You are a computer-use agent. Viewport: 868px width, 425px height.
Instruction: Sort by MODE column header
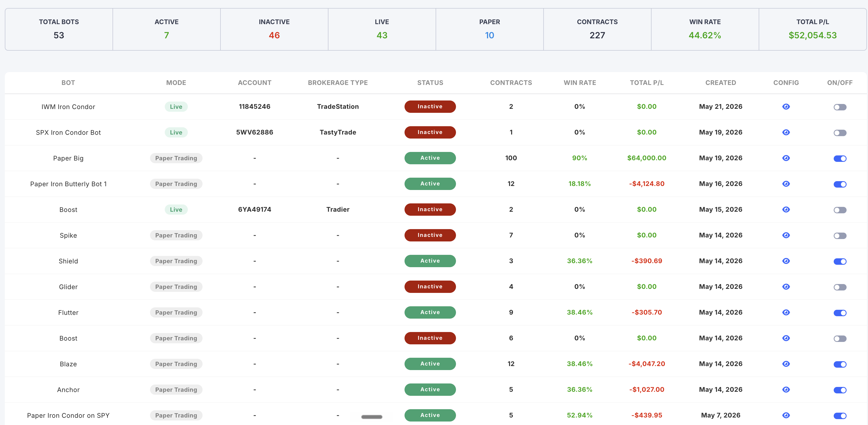point(176,83)
